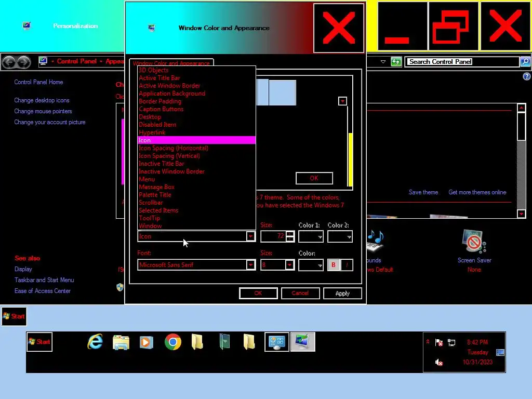Expand the font Size dropdown
532x399 pixels.
point(289,265)
